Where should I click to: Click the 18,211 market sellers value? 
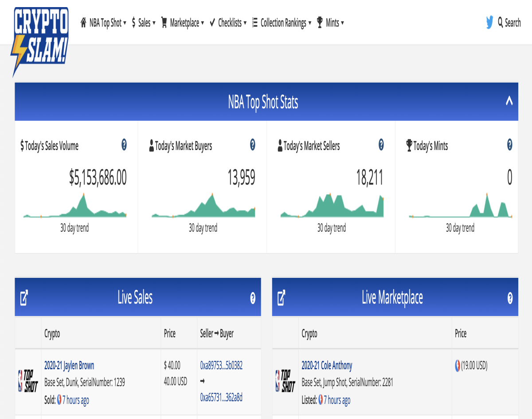[370, 178]
